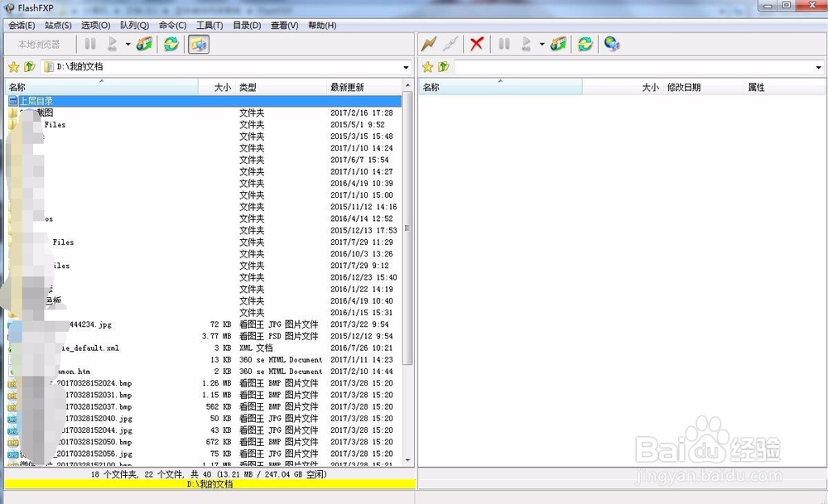This screenshot has height=504, width=828.
Task: Select the file ending 152040.jpg
Action: pyautogui.click(x=204, y=419)
